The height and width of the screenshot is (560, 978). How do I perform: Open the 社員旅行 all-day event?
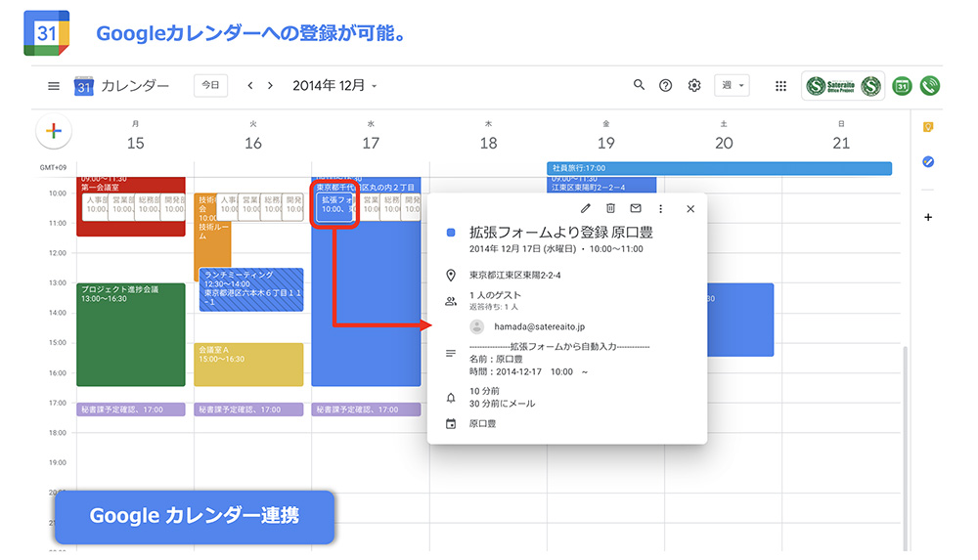719,168
